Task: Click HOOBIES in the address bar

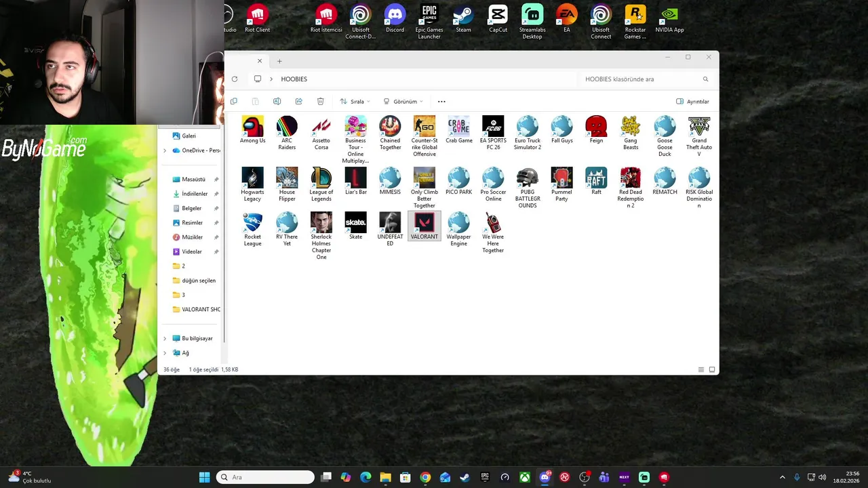Action: pos(294,79)
